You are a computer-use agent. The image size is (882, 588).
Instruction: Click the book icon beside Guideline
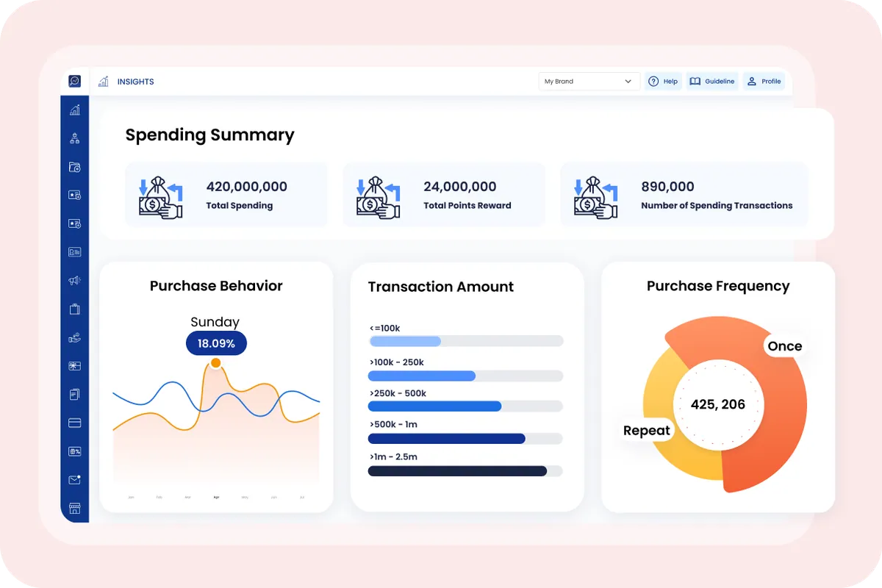[x=695, y=82]
